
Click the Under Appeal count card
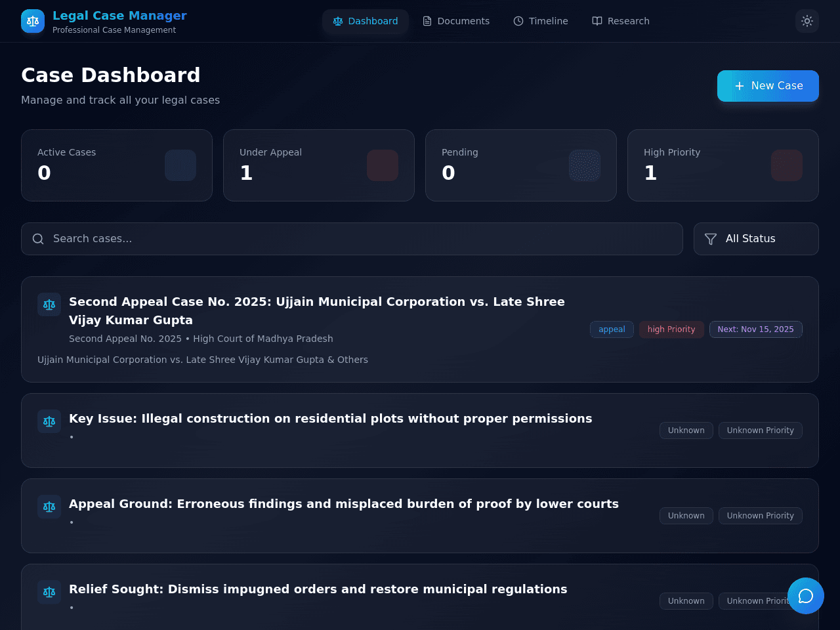coord(319,165)
